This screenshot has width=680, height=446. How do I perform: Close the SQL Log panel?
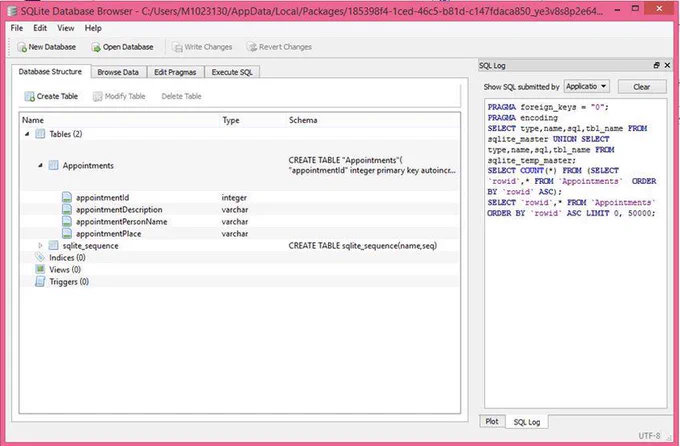[x=667, y=65]
